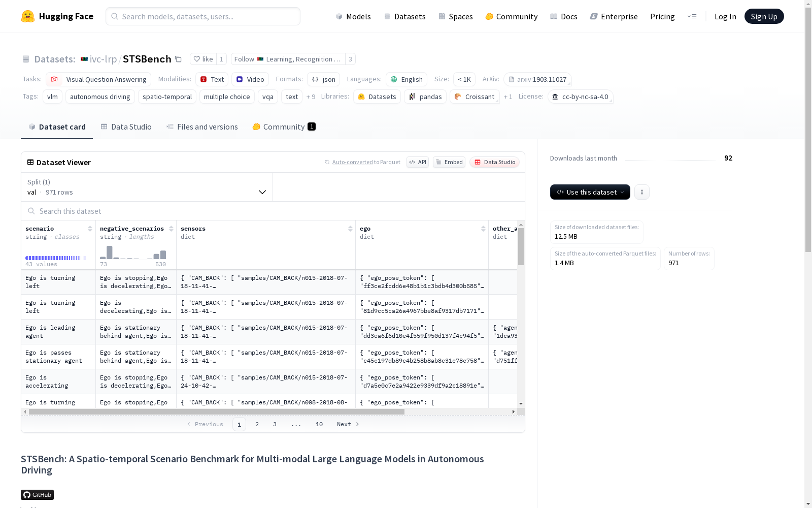The image size is (812, 508).
Task: Open the Use this dataset dropdown
Action: point(590,192)
